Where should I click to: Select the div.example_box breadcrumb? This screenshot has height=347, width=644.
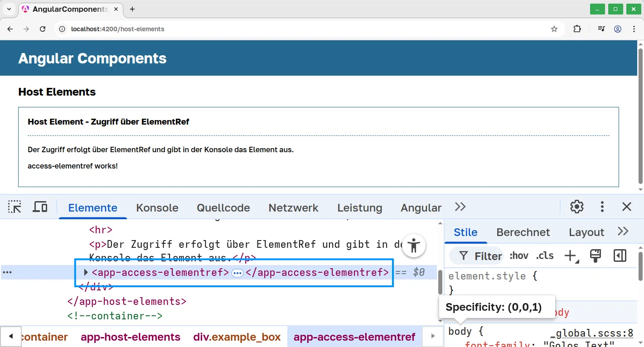(x=237, y=337)
